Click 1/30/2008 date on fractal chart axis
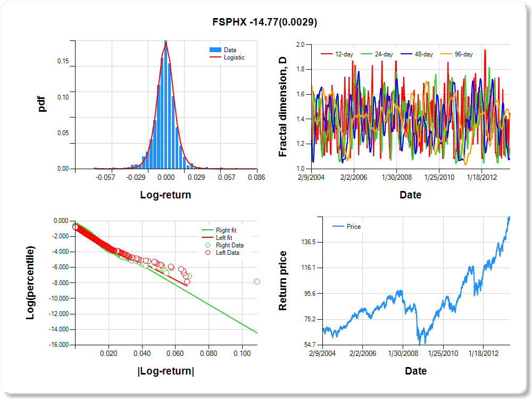The height and width of the screenshot is (399, 532). point(397,177)
